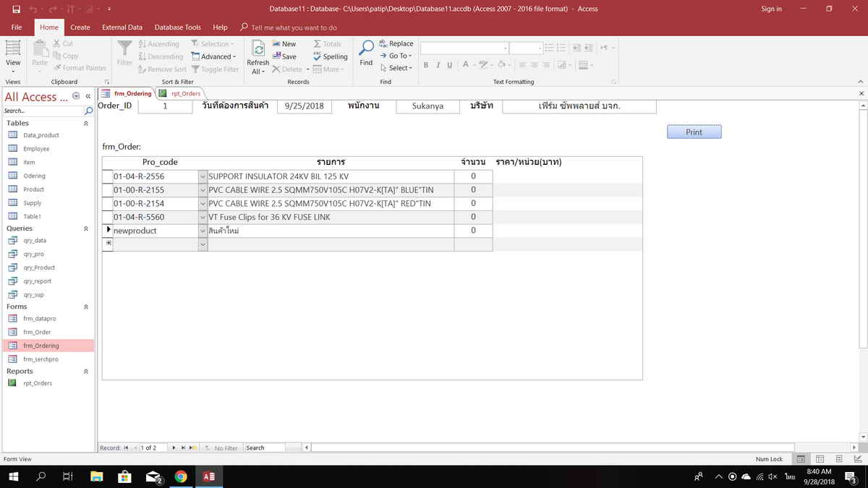This screenshot has width=868, height=488.
Task: Collapse the ribbon using the up arrow
Action: point(860,82)
